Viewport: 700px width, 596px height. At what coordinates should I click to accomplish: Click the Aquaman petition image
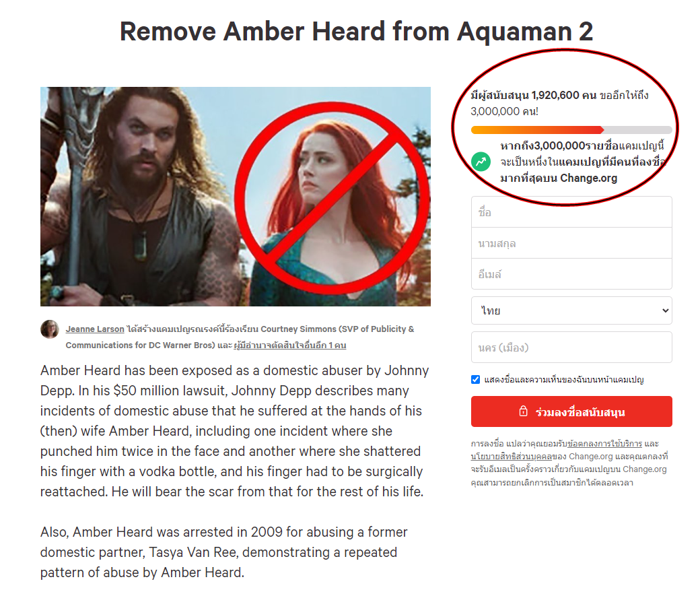tap(236, 197)
